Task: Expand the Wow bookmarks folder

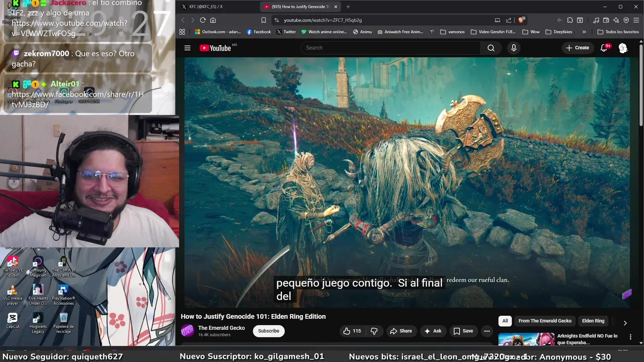Action: [531, 32]
